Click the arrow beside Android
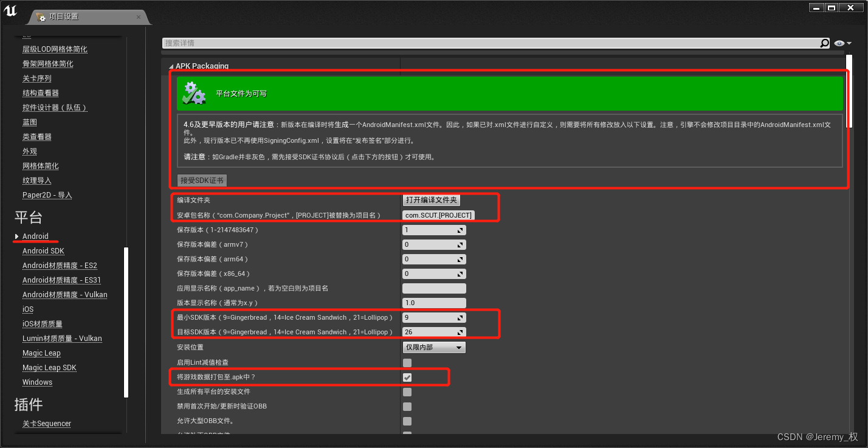This screenshot has width=868, height=448. (x=17, y=236)
